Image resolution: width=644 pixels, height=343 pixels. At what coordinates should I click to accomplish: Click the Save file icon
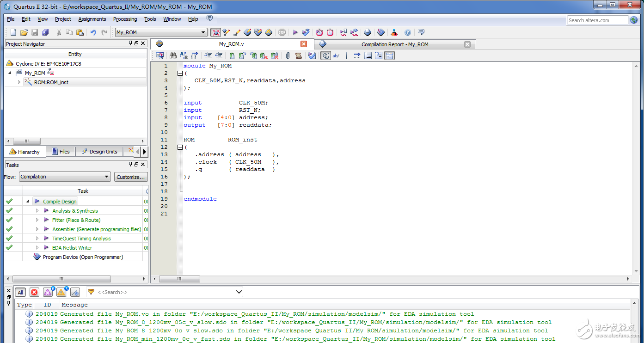(x=35, y=32)
